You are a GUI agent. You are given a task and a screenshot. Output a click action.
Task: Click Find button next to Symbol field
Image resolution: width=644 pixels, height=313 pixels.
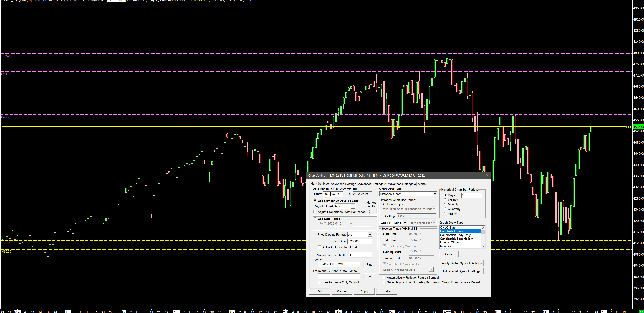point(369,264)
